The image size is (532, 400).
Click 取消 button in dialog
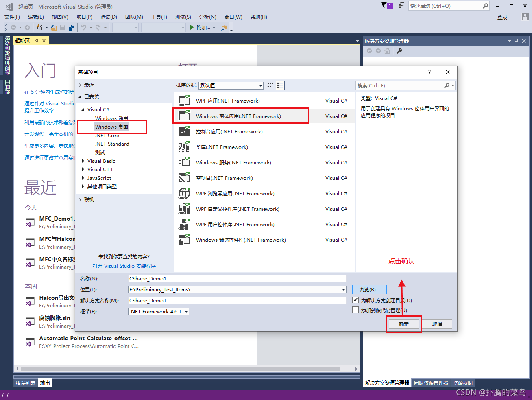pyautogui.click(x=437, y=324)
